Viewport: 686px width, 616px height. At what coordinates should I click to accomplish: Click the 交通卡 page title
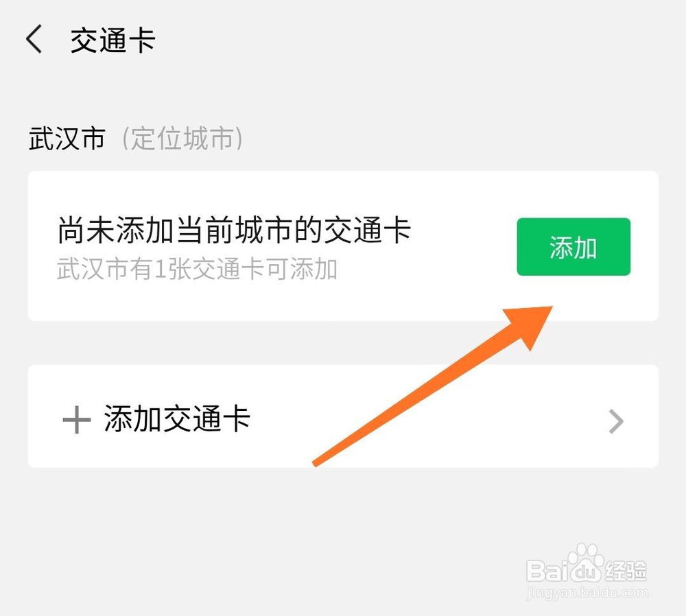tap(113, 40)
